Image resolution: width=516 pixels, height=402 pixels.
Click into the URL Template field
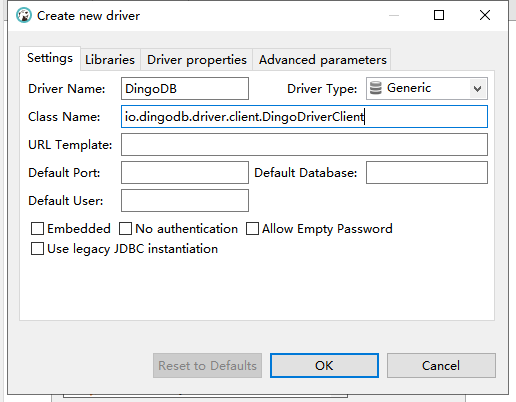pyautogui.click(x=304, y=145)
